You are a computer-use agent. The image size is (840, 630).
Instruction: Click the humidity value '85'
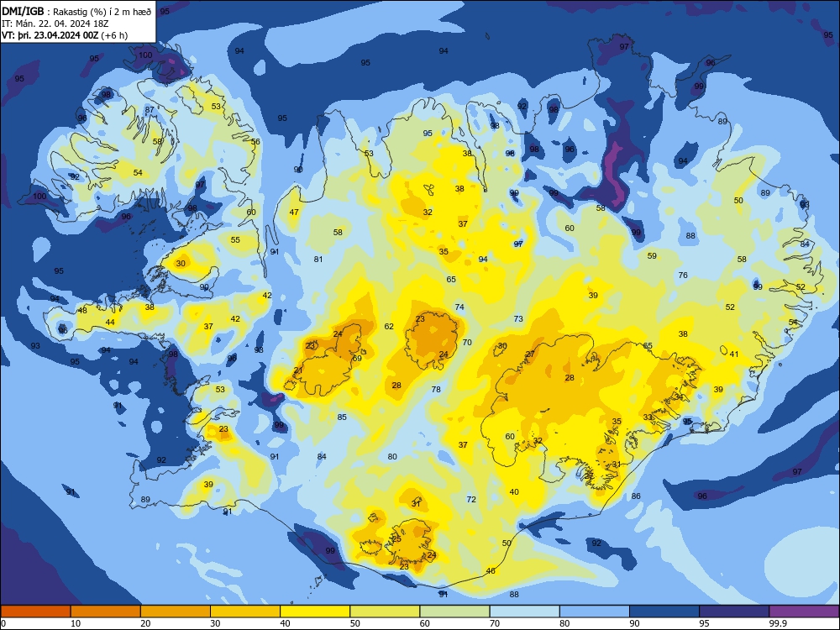click(x=342, y=417)
